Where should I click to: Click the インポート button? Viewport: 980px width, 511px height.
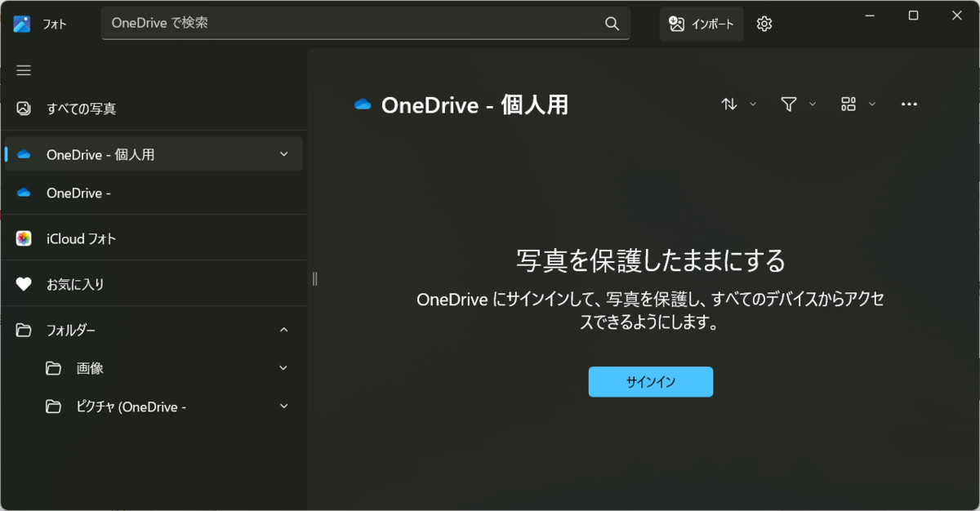click(x=702, y=24)
